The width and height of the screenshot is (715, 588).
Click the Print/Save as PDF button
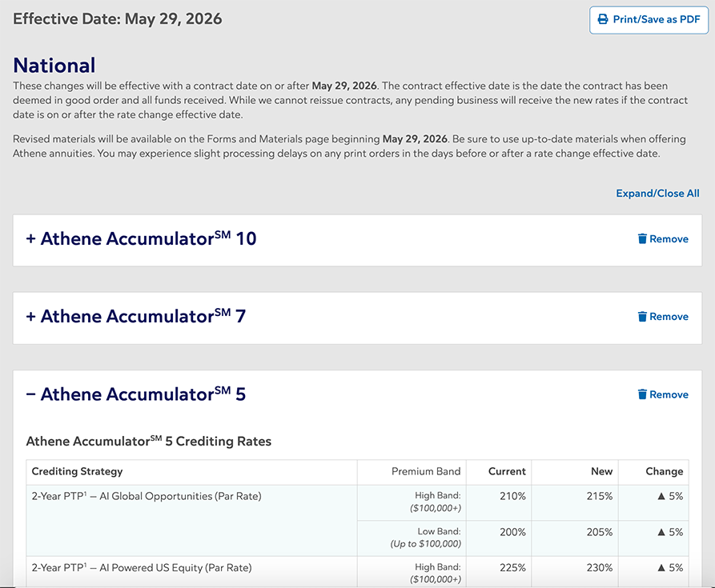point(649,20)
